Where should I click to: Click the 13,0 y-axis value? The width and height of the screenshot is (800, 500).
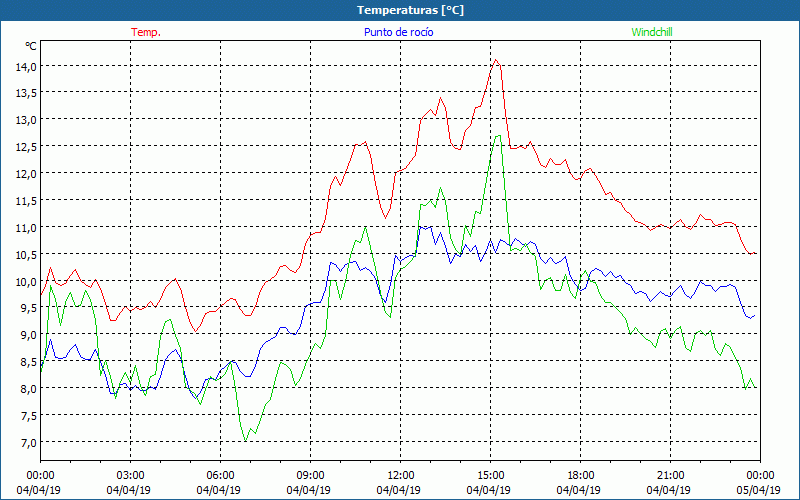(26, 120)
